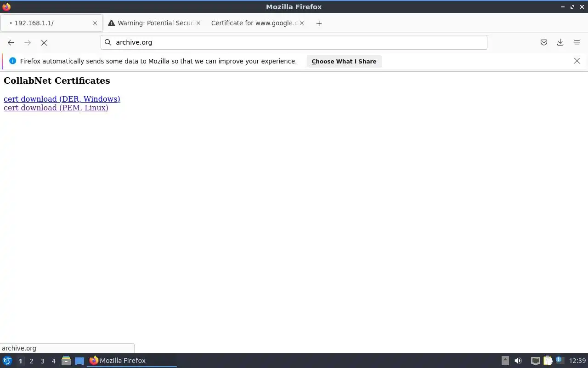
Task: Switch to workspace 1
Action: click(20, 361)
